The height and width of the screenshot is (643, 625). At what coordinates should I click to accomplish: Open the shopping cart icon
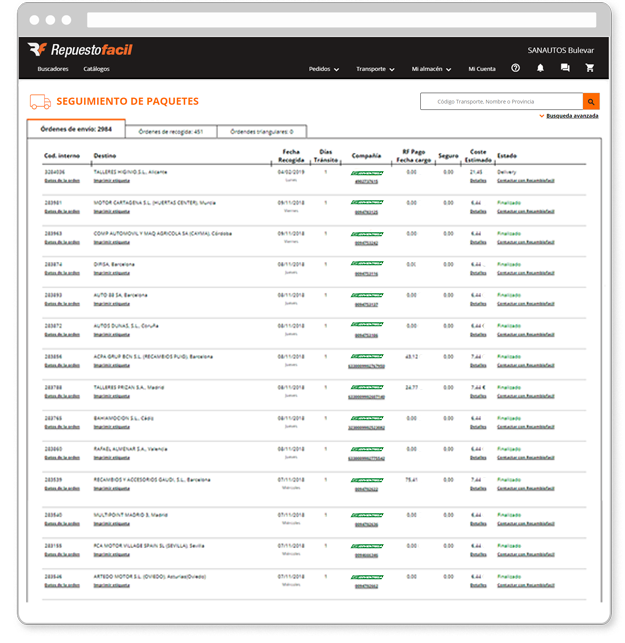[x=589, y=68]
